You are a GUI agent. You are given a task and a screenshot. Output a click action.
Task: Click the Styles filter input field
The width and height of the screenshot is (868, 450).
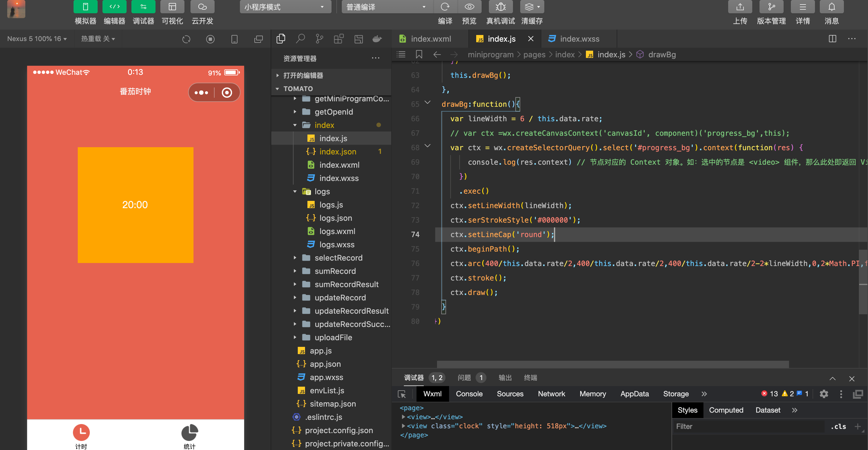click(x=748, y=426)
